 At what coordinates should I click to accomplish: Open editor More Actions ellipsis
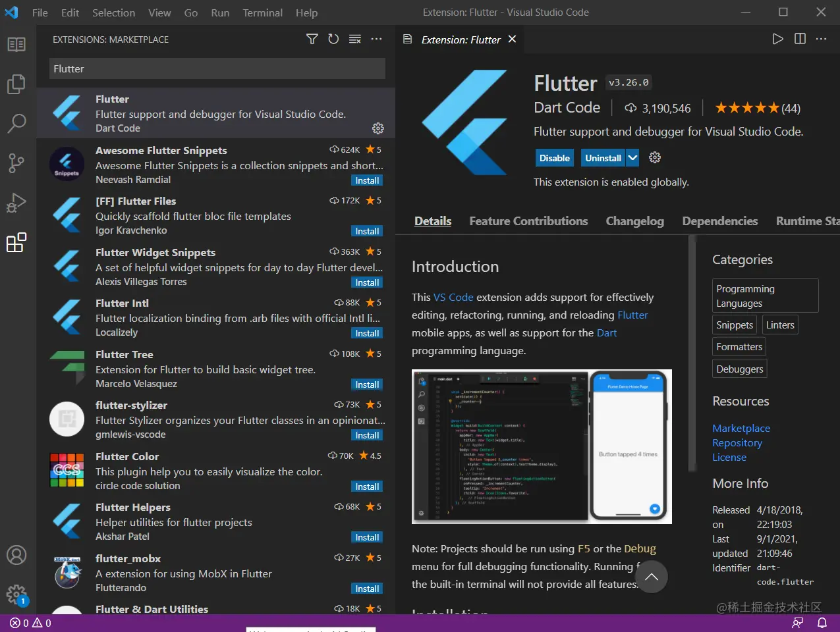tap(821, 39)
